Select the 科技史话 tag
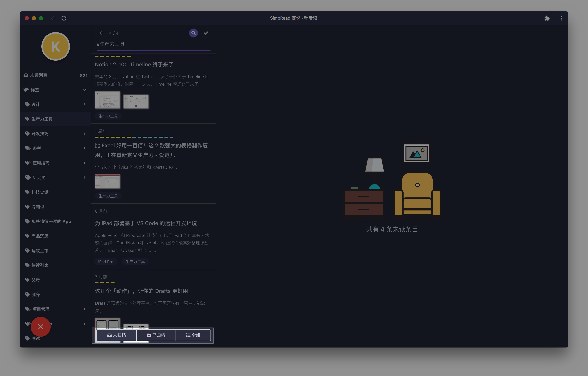The image size is (588, 376). (56, 192)
